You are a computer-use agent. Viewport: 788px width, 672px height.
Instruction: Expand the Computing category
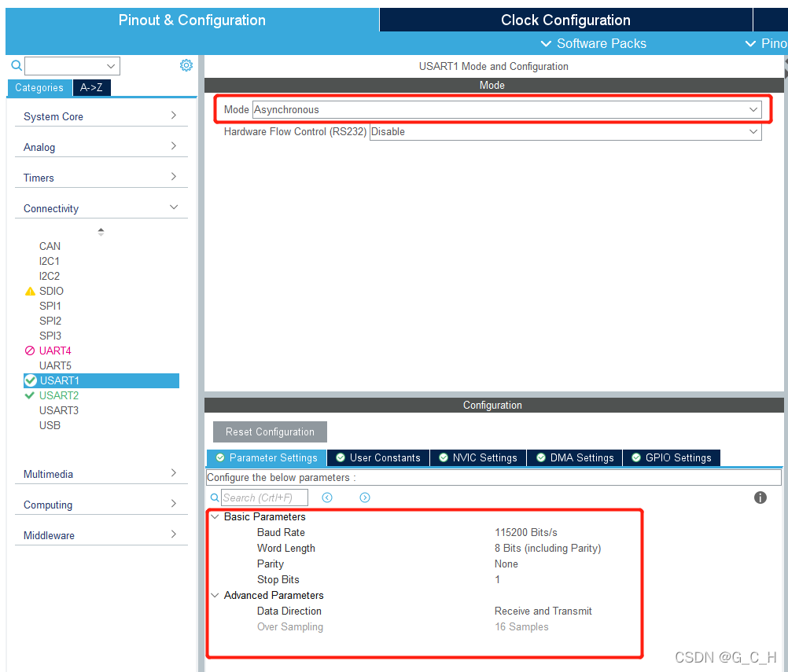[101, 505]
